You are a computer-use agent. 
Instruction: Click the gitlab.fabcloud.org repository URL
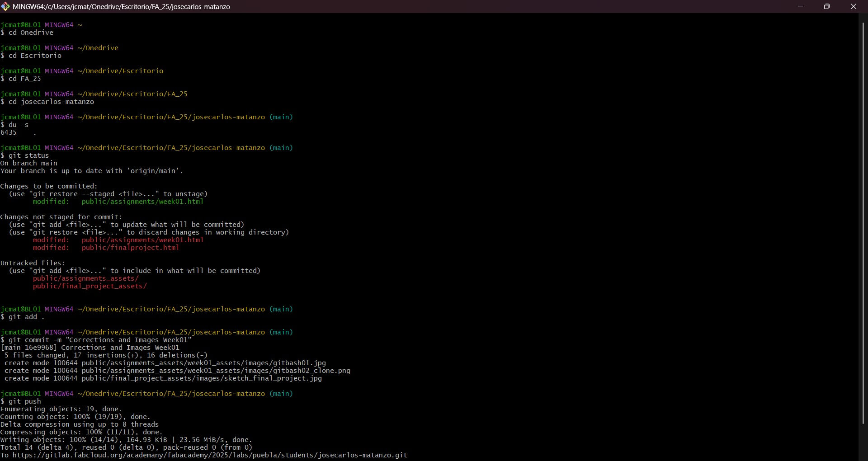click(210, 455)
